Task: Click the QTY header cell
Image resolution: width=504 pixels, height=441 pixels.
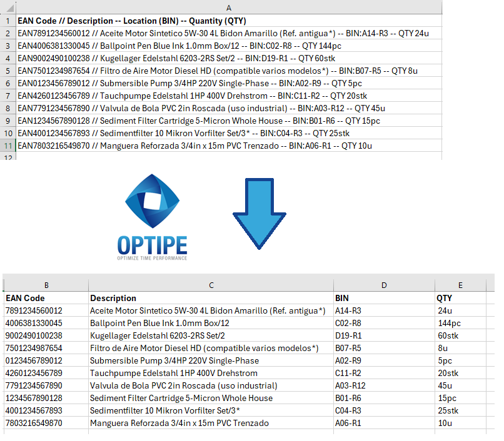Action: coord(460,298)
